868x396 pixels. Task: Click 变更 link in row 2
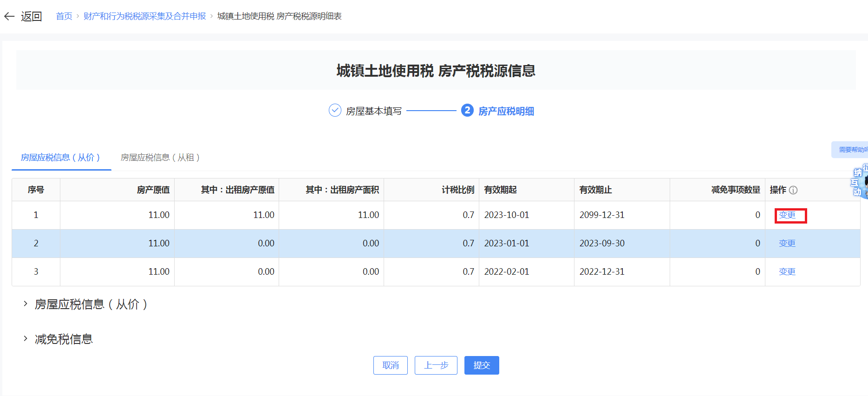787,244
